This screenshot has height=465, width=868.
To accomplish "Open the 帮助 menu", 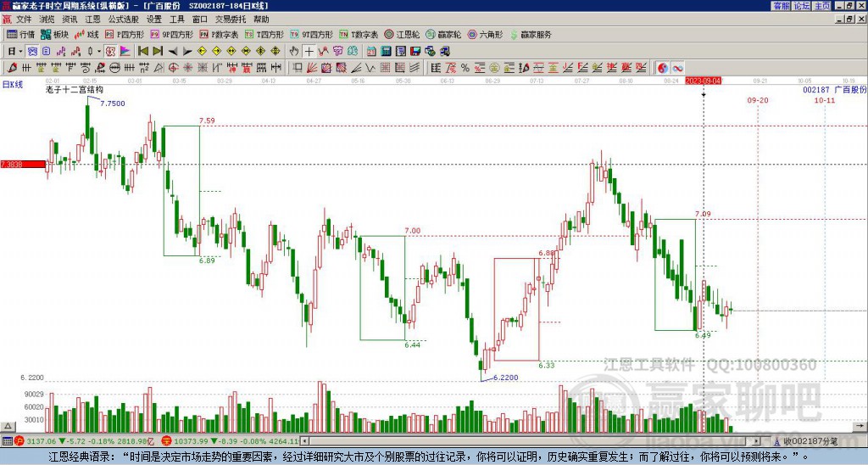I will (x=261, y=20).
